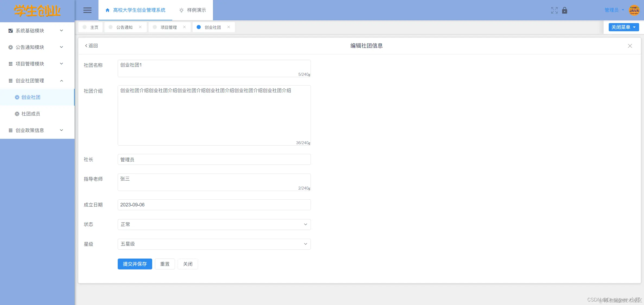Open the 关闭菜单 dropdown button
Image resolution: width=644 pixels, height=305 pixels.
coord(623,27)
